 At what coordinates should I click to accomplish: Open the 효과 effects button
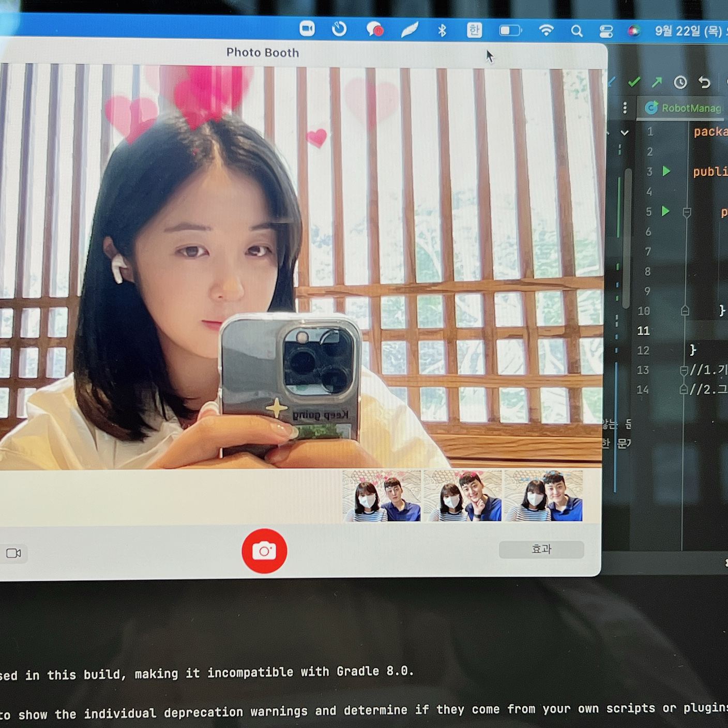(x=541, y=549)
